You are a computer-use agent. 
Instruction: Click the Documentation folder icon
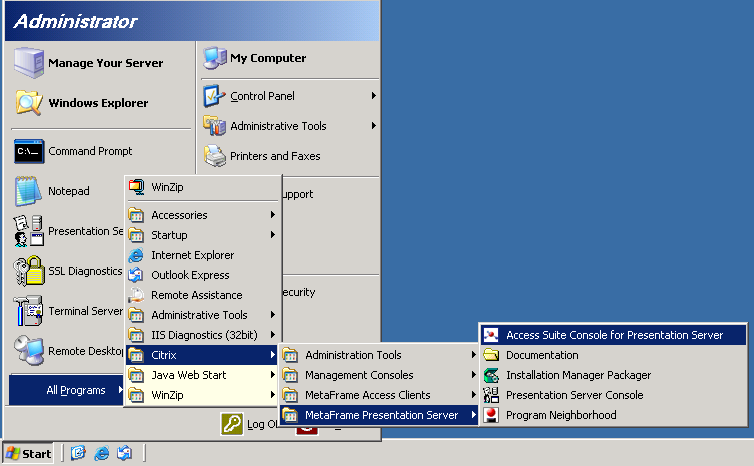491,355
